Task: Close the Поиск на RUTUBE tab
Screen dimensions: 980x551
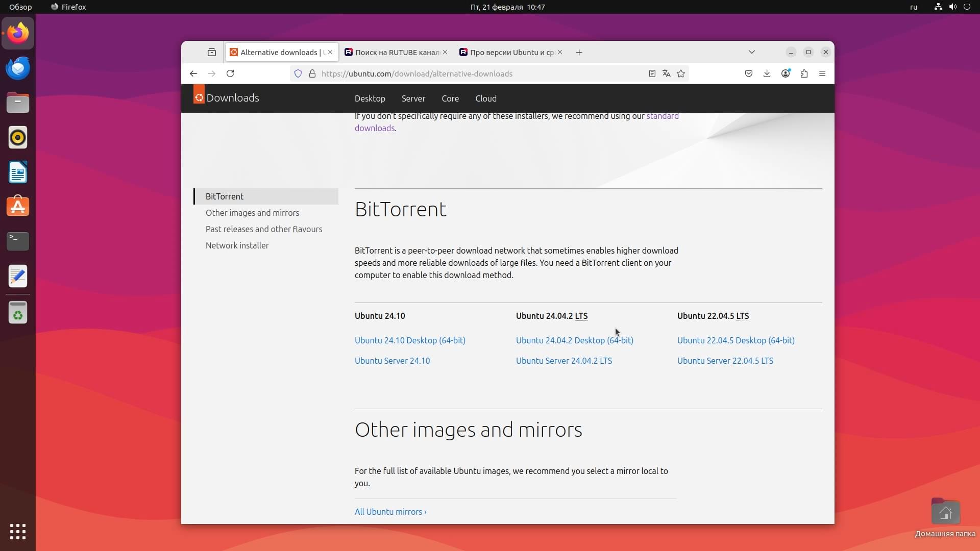Action: 445,52
